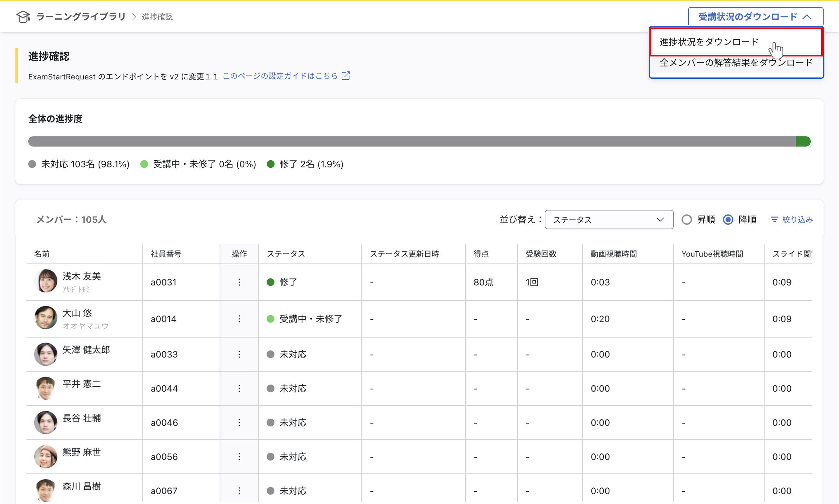Click the green 修了 status indicator dot

[270, 282]
